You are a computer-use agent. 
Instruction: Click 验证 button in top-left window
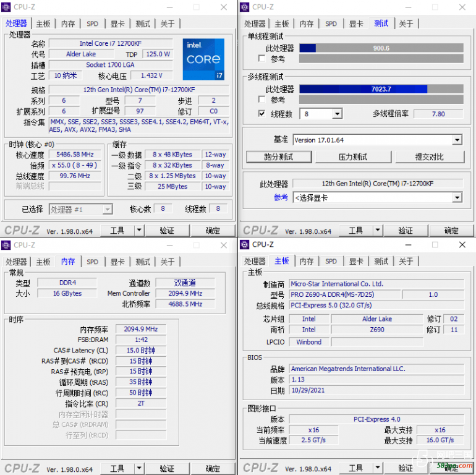(168, 231)
